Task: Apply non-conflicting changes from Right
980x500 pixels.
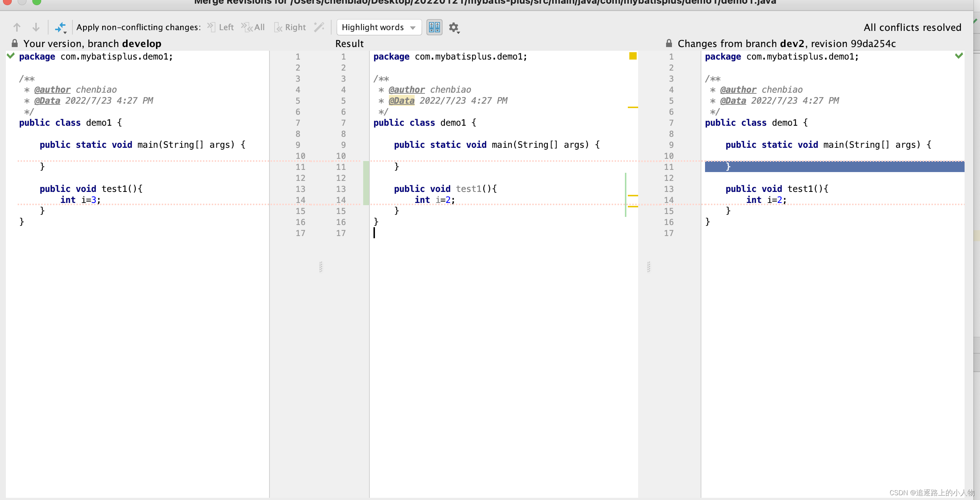Action: pyautogui.click(x=290, y=28)
